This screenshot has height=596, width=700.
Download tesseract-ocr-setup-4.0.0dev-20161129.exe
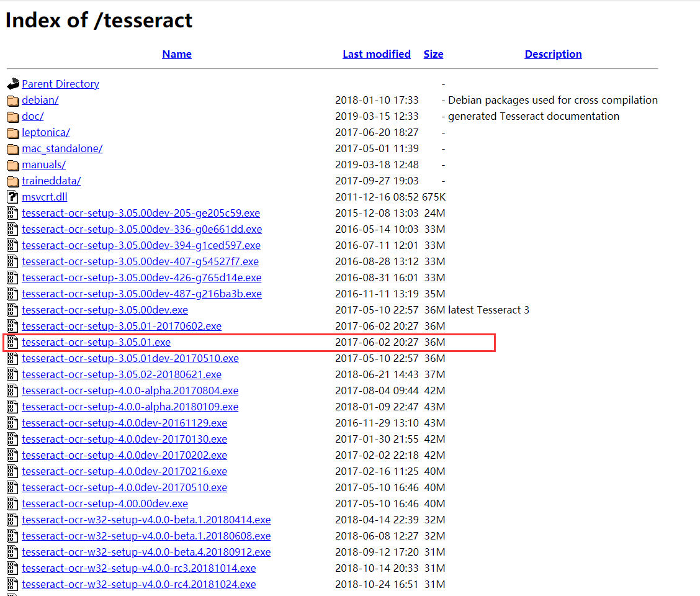coord(125,423)
